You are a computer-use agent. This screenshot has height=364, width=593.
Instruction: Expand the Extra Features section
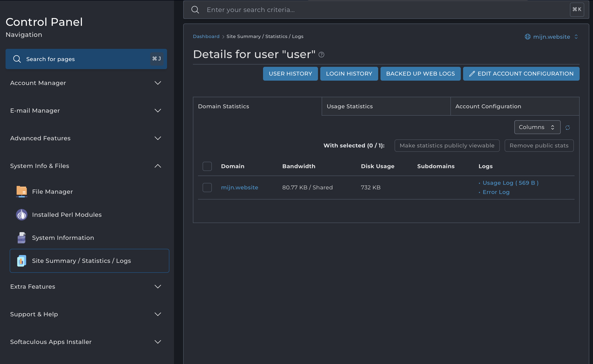[158, 287]
